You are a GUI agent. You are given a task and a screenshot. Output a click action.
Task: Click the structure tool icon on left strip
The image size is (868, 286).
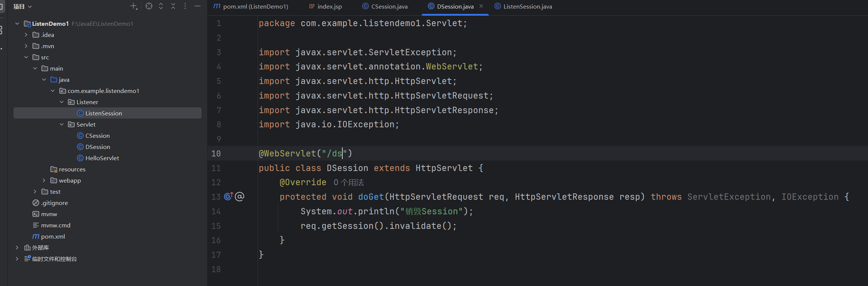point(1,30)
